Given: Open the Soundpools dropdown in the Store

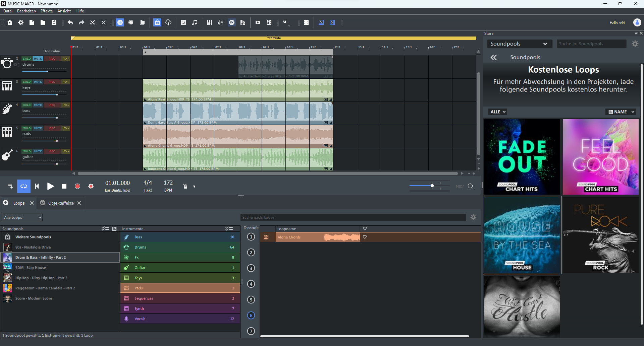Looking at the screenshot, I should pyautogui.click(x=519, y=44).
